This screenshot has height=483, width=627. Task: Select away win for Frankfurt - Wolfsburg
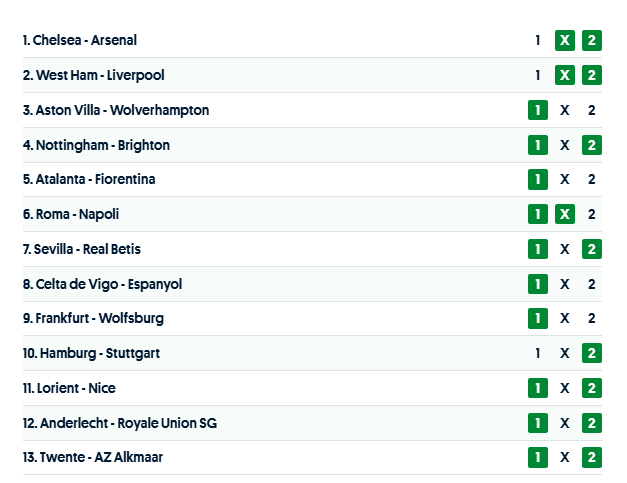(592, 318)
